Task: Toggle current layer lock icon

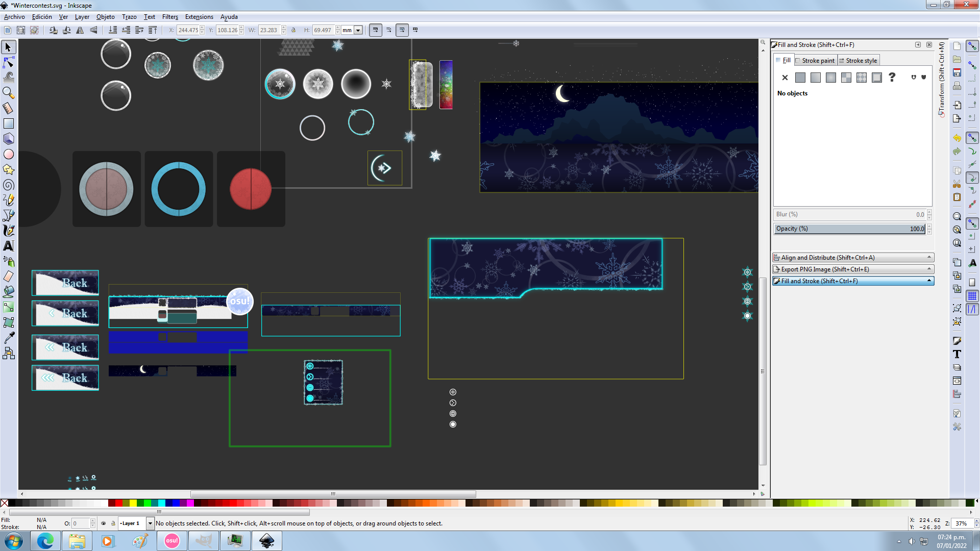Action: pyautogui.click(x=113, y=523)
